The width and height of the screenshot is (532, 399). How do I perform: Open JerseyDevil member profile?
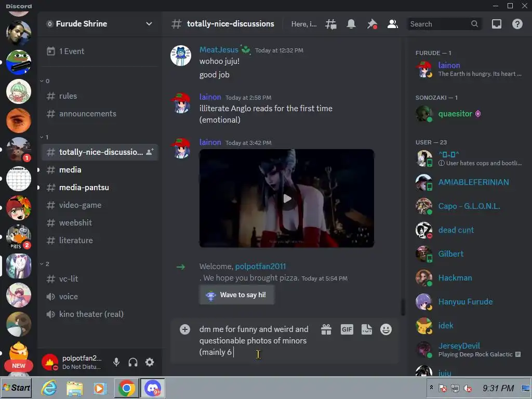[x=469, y=350]
